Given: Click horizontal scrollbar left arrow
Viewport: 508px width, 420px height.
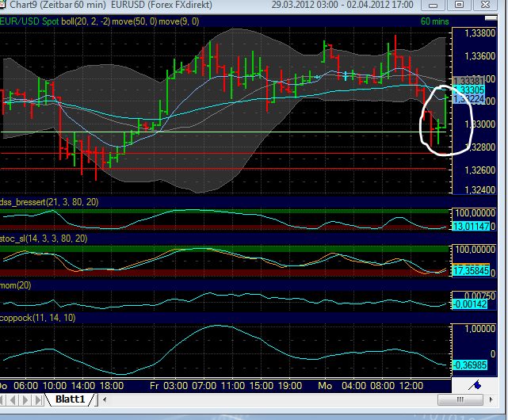Looking at the screenshot, I should pos(105,399).
